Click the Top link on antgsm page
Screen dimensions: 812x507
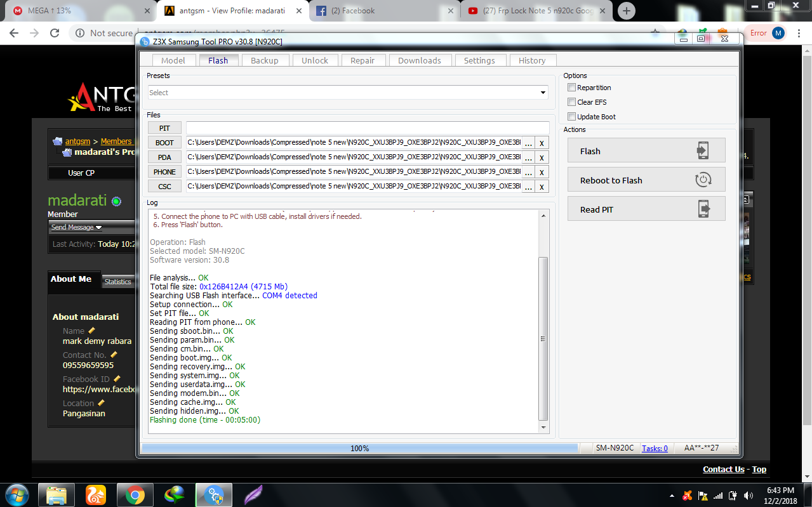pos(759,469)
